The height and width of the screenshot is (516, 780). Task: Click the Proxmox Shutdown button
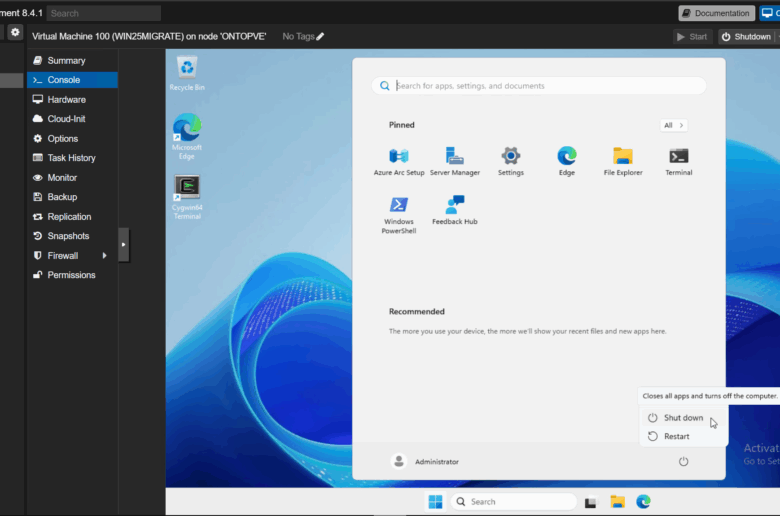click(x=746, y=36)
